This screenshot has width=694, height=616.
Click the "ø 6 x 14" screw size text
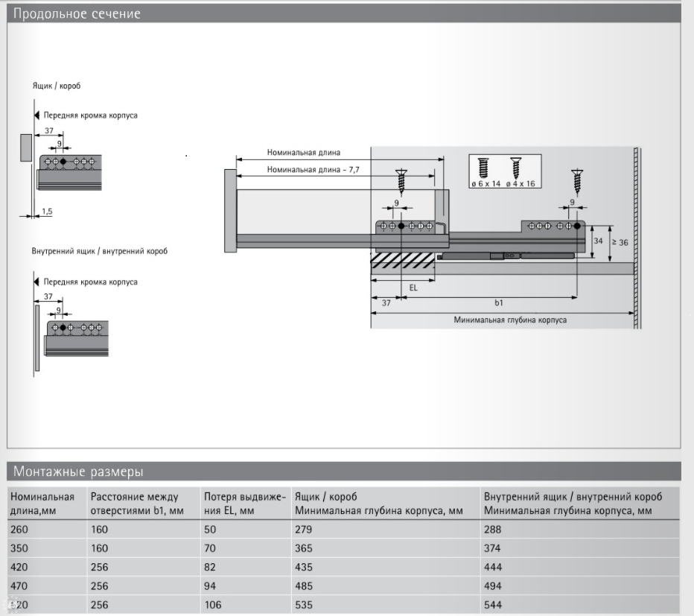pos(486,184)
